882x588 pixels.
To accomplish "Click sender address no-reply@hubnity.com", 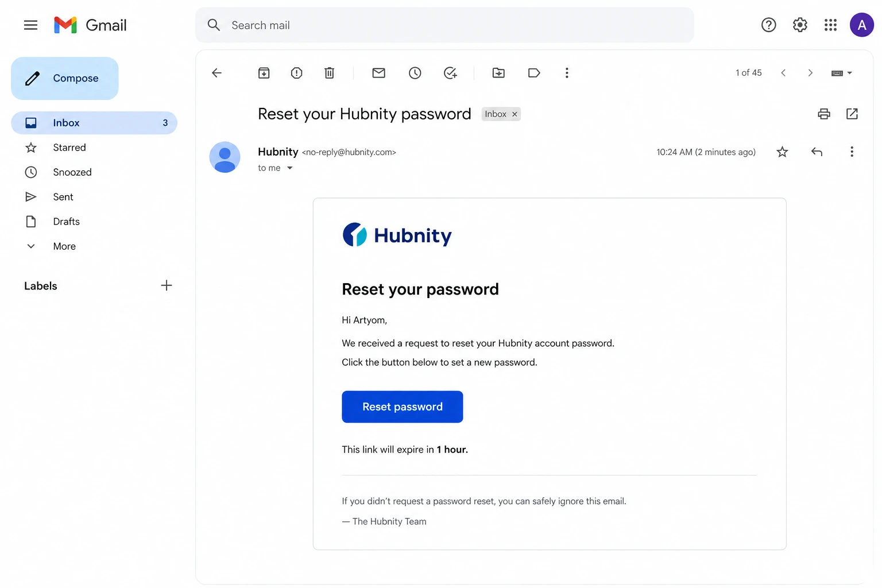I will click(x=349, y=152).
